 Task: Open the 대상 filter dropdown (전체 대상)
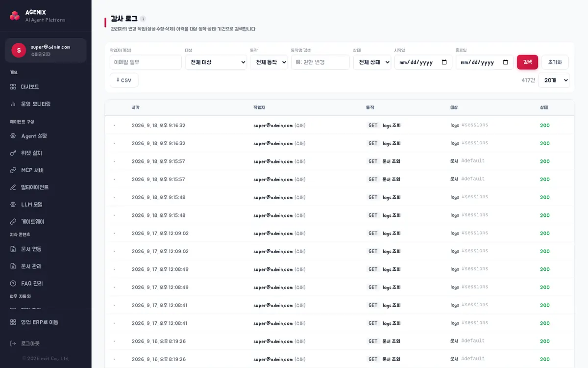[216, 62]
